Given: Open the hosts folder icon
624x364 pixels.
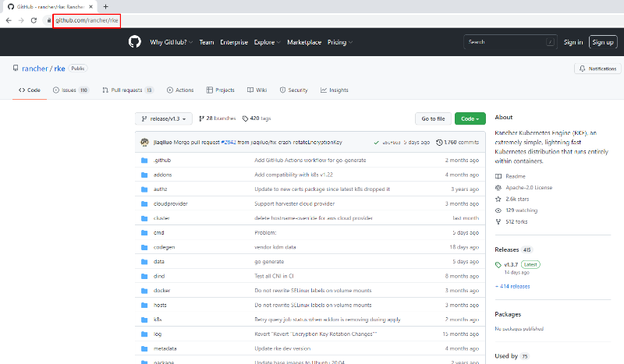Looking at the screenshot, I should (144, 305).
